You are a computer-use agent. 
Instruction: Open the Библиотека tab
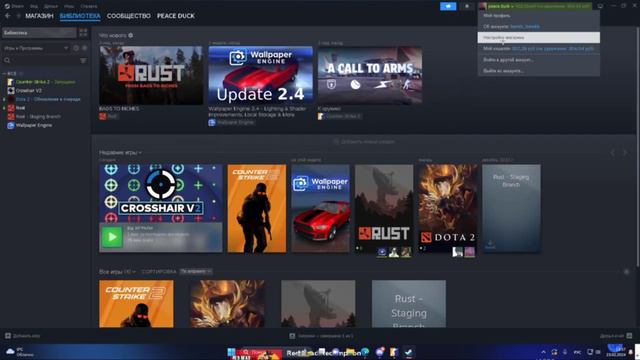tap(80, 16)
